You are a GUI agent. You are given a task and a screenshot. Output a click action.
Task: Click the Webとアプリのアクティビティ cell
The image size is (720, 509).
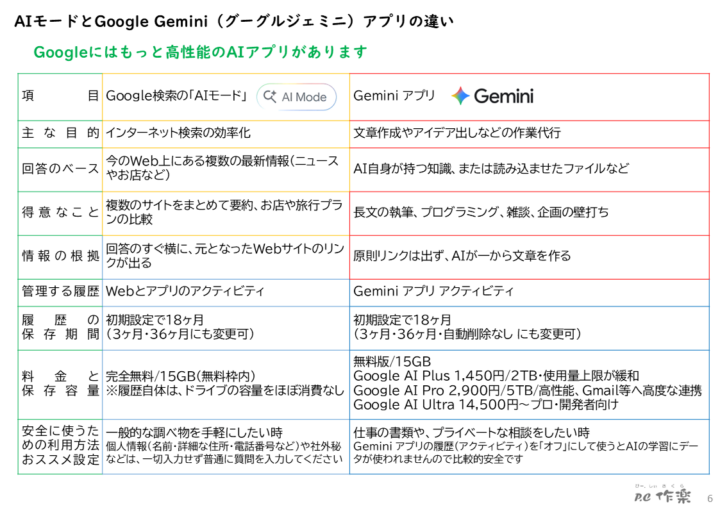point(225,292)
